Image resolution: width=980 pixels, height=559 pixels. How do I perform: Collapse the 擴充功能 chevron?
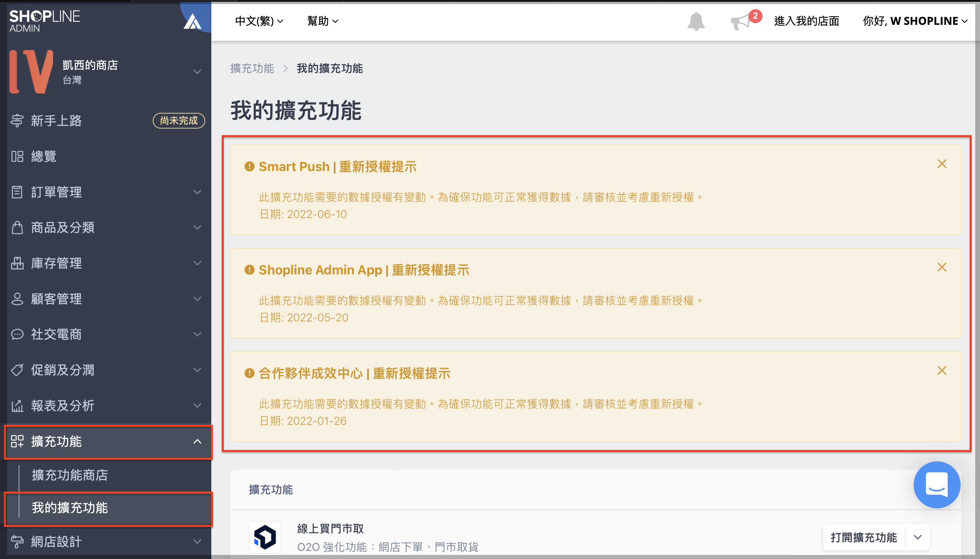[x=197, y=441]
